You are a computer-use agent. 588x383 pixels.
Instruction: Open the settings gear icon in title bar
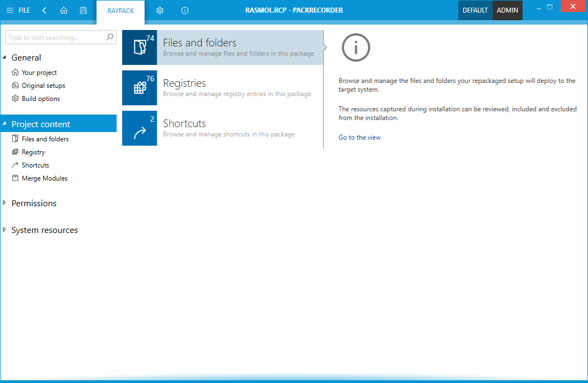tap(160, 10)
